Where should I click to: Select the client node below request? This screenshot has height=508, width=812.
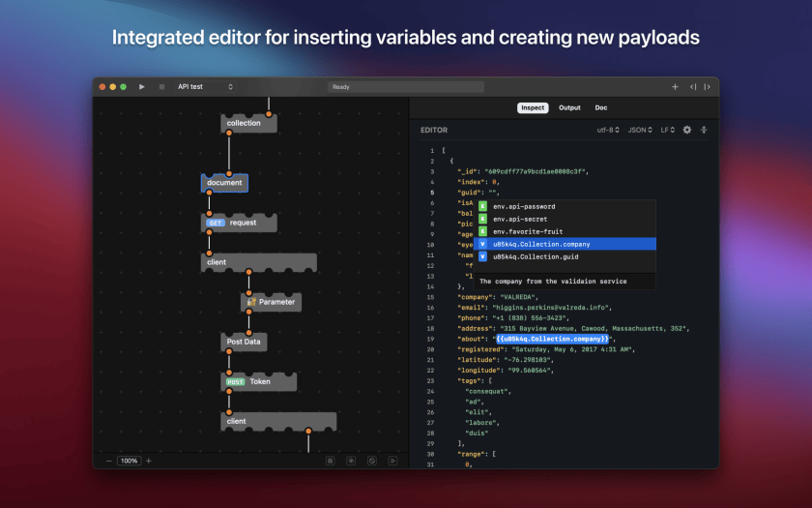coord(258,262)
